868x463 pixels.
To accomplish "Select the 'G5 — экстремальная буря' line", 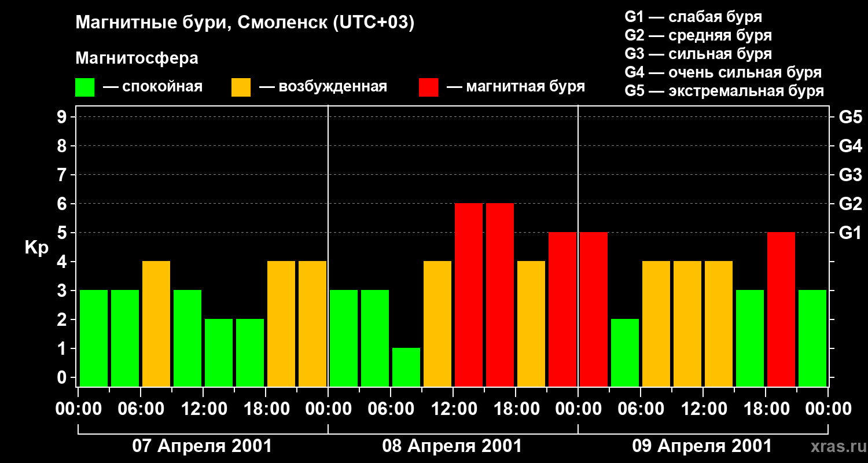I will (x=724, y=91).
